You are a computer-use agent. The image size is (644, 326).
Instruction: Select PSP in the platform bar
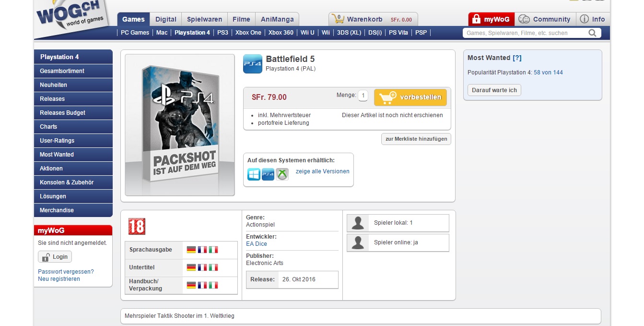421,33
